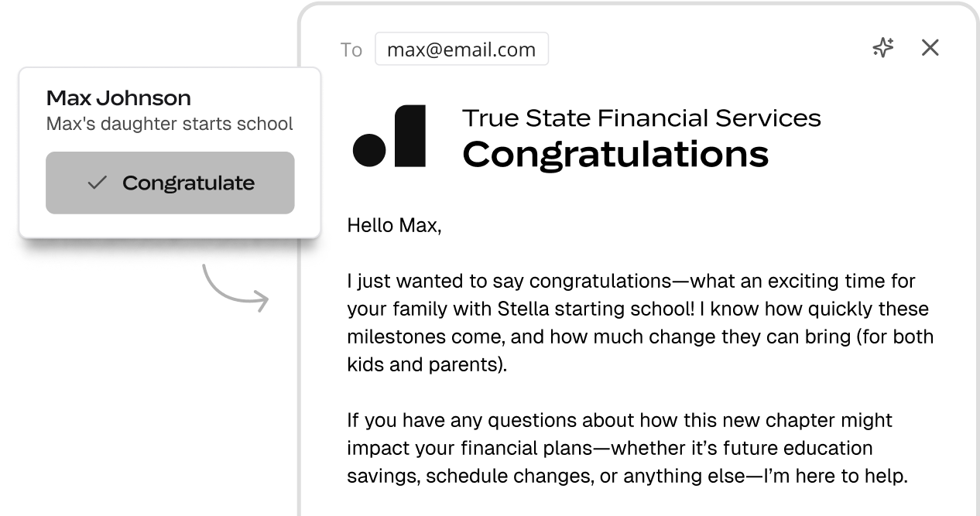Click the Max Johnson name heading
Screen dimensions: 980x516
(x=118, y=98)
